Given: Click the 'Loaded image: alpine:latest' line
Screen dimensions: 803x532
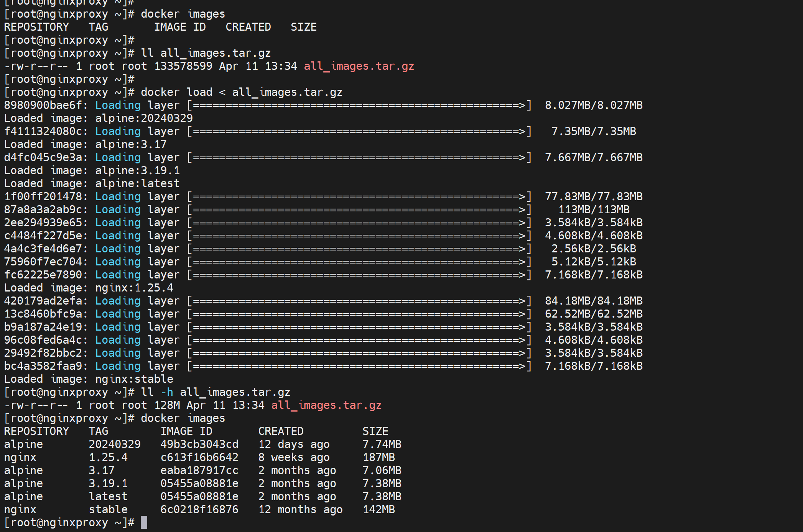Looking at the screenshot, I should [92, 183].
